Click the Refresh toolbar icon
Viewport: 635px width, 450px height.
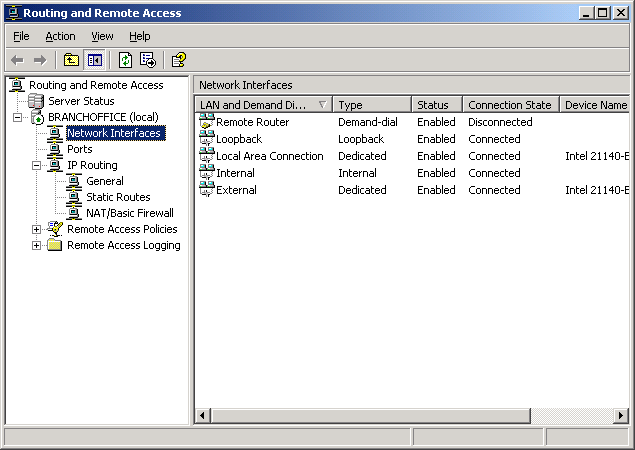pyautogui.click(x=126, y=60)
